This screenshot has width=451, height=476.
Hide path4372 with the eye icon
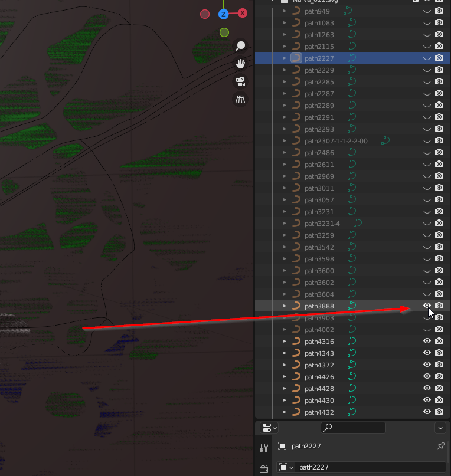coord(427,365)
